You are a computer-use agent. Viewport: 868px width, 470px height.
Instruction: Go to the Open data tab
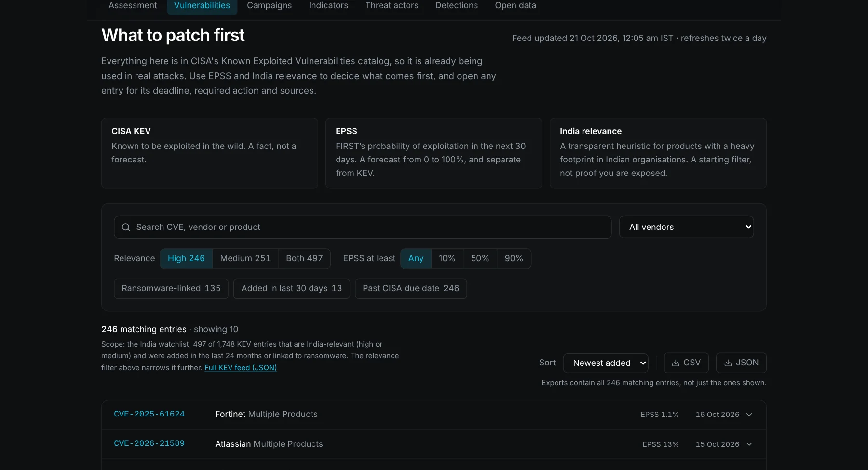point(515,5)
